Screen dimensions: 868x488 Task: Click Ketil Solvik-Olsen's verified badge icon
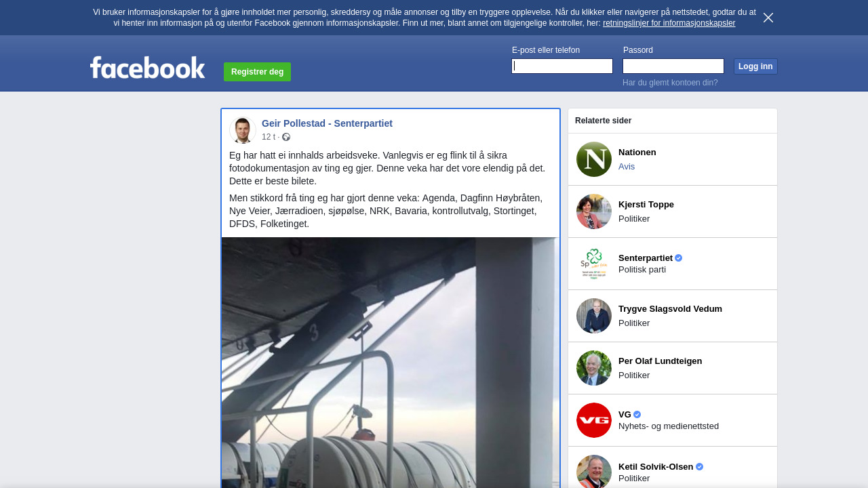coord(700,467)
